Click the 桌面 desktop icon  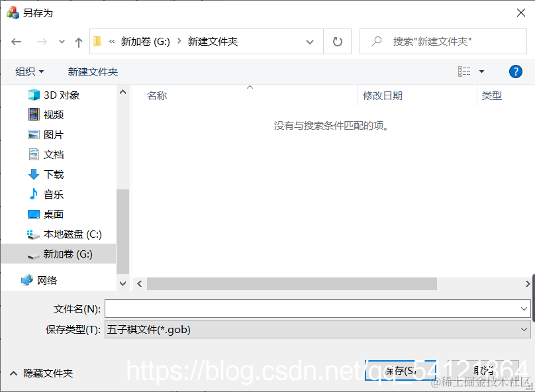click(33, 215)
